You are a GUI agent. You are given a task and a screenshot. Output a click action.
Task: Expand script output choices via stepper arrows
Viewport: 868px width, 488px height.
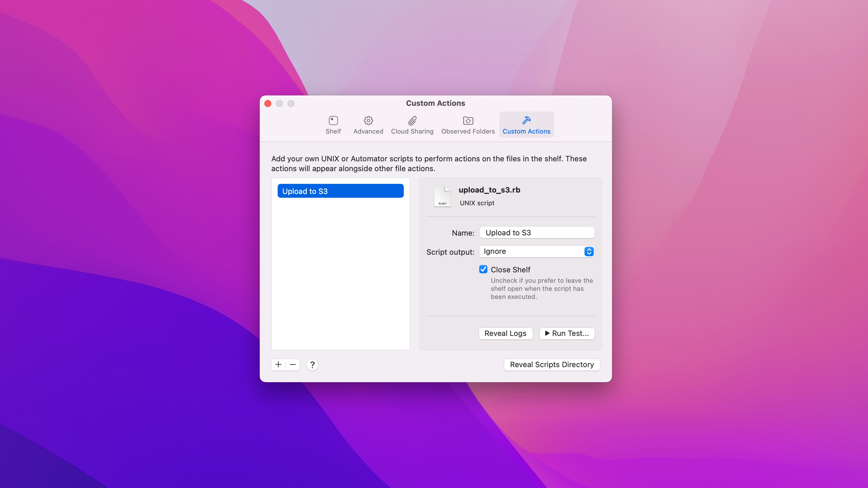pos(589,251)
